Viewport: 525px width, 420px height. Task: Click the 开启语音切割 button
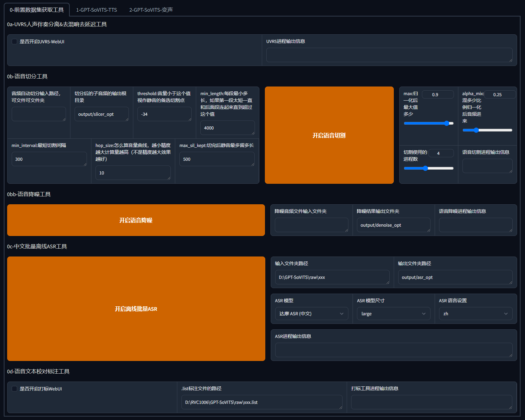pos(329,135)
